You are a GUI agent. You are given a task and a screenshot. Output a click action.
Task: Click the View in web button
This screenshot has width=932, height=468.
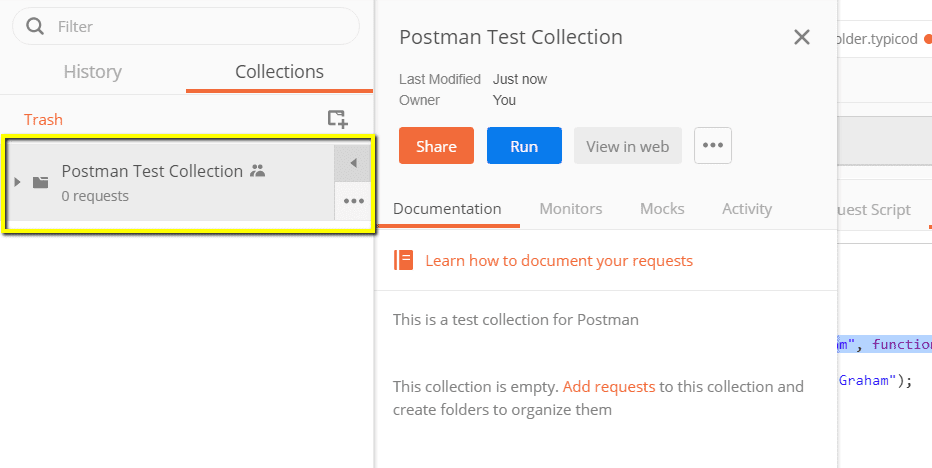[627, 146]
